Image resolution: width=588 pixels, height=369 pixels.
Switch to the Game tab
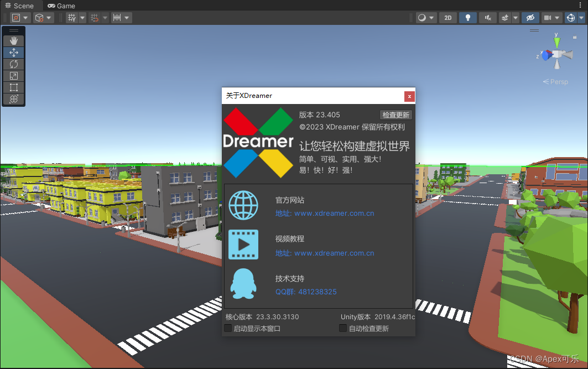61,6
